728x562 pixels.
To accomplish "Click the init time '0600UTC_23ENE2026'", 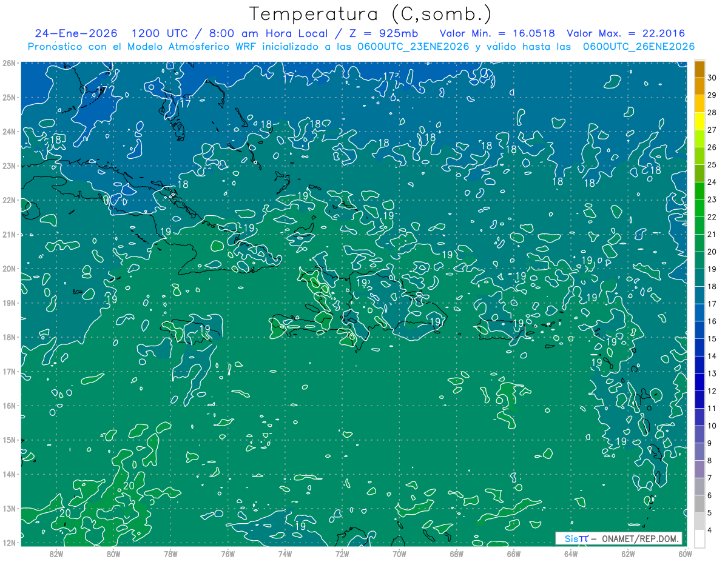I will 413,47.
